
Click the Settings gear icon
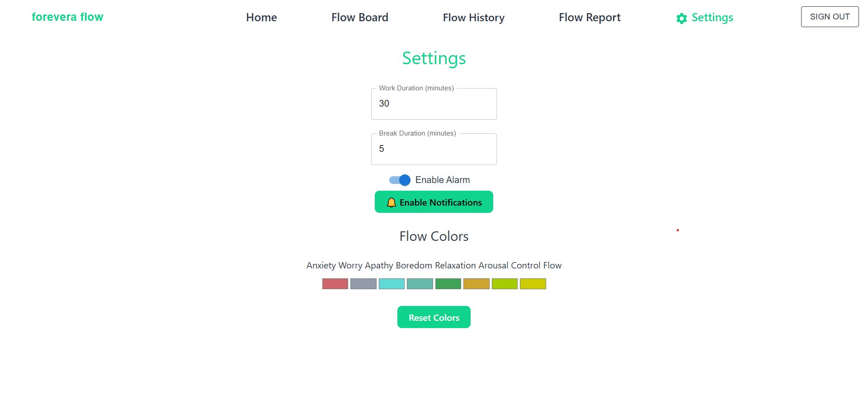[x=682, y=19]
